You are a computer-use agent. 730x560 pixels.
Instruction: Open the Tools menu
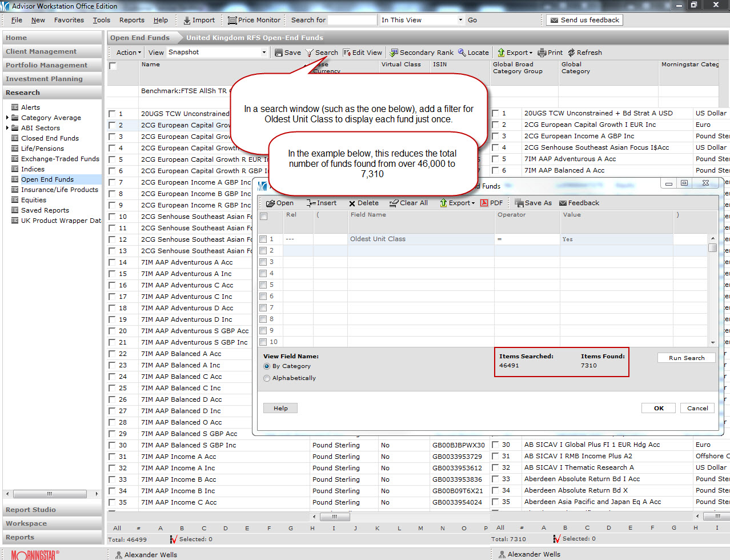pyautogui.click(x=102, y=20)
